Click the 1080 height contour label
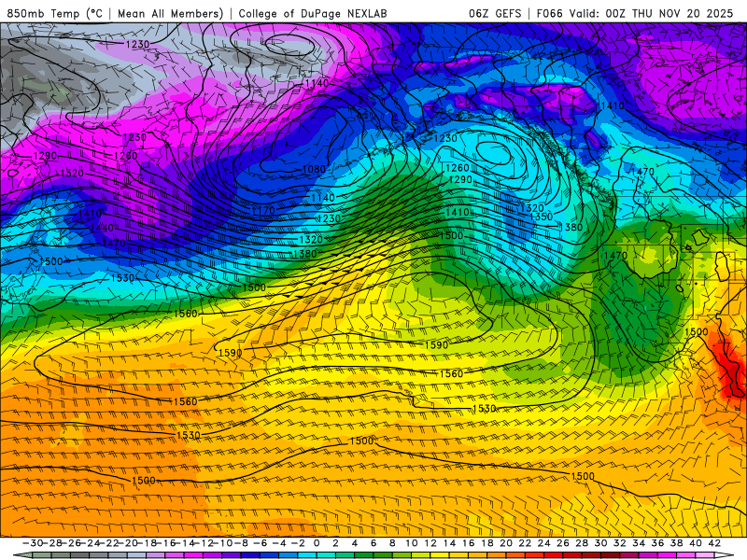 (x=314, y=169)
